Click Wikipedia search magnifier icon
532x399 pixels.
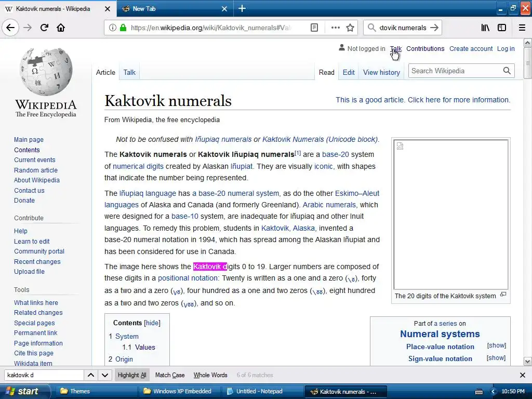tap(507, 71)
